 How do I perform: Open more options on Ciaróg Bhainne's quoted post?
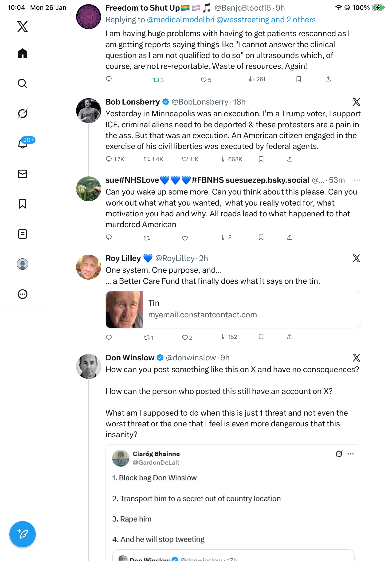pos(350,454)
